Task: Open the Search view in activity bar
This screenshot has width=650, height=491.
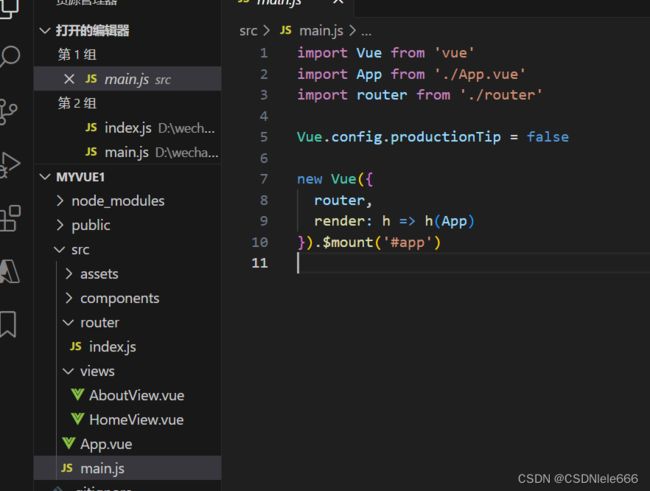Action: tap(10, 56)
